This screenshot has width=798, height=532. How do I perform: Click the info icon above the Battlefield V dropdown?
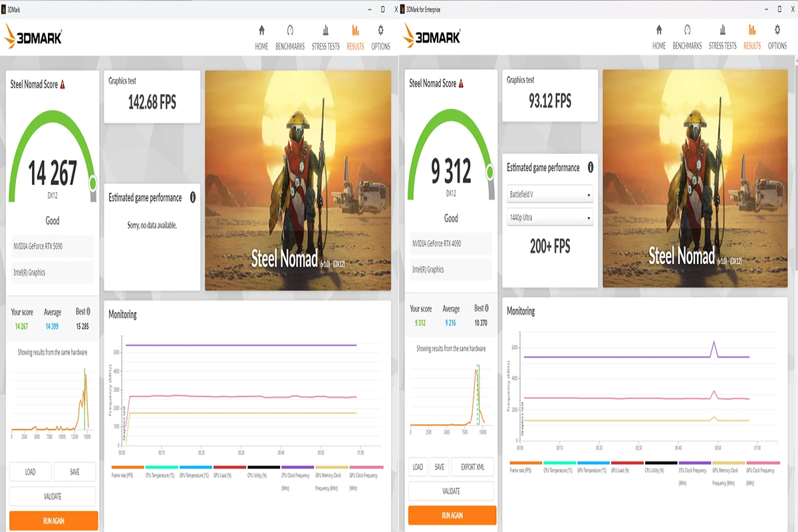point(591,168)
